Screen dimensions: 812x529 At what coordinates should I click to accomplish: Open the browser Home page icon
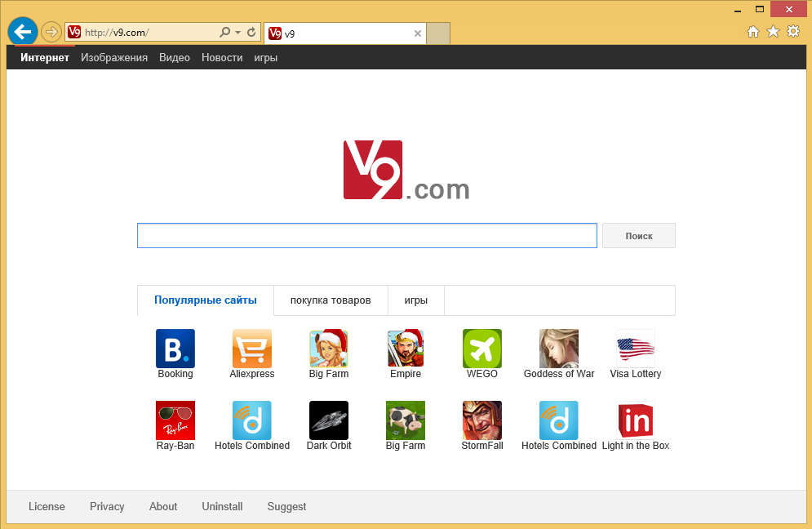click(753, 32)
